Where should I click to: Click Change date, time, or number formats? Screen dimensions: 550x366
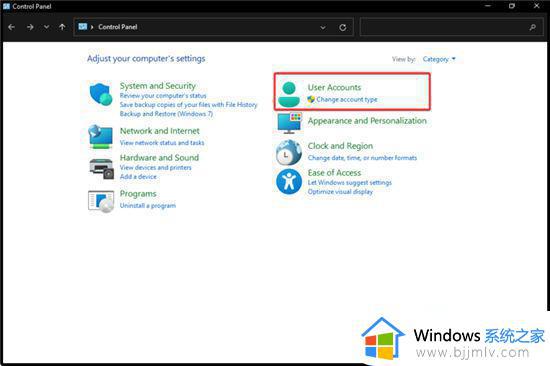[362, 158]
